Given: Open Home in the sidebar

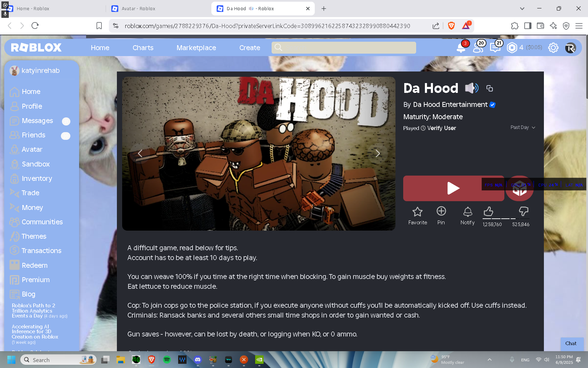Looking at the screenshot, I should click(x=25, y=92).
